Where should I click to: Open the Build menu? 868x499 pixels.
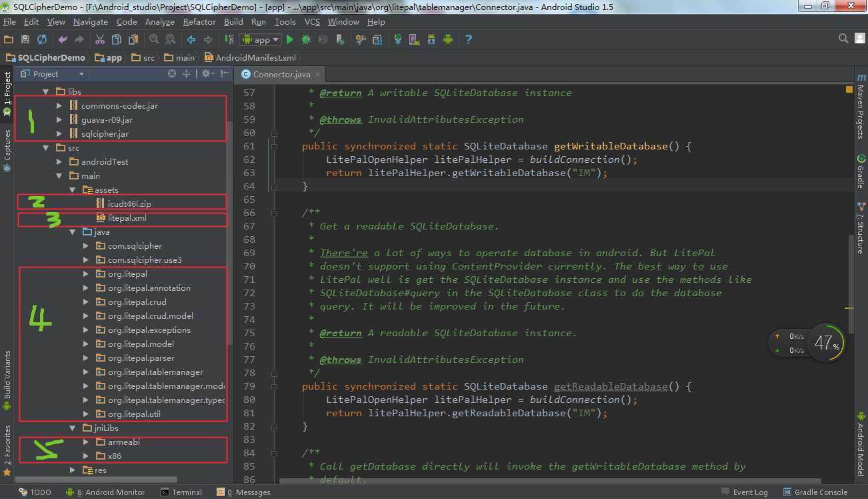coord(233,21)
